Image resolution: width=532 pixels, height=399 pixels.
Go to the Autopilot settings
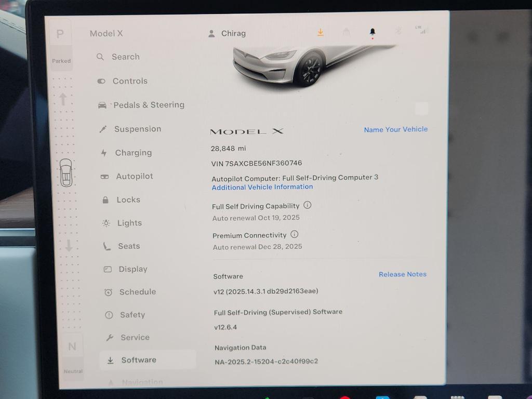coord(134,177)
